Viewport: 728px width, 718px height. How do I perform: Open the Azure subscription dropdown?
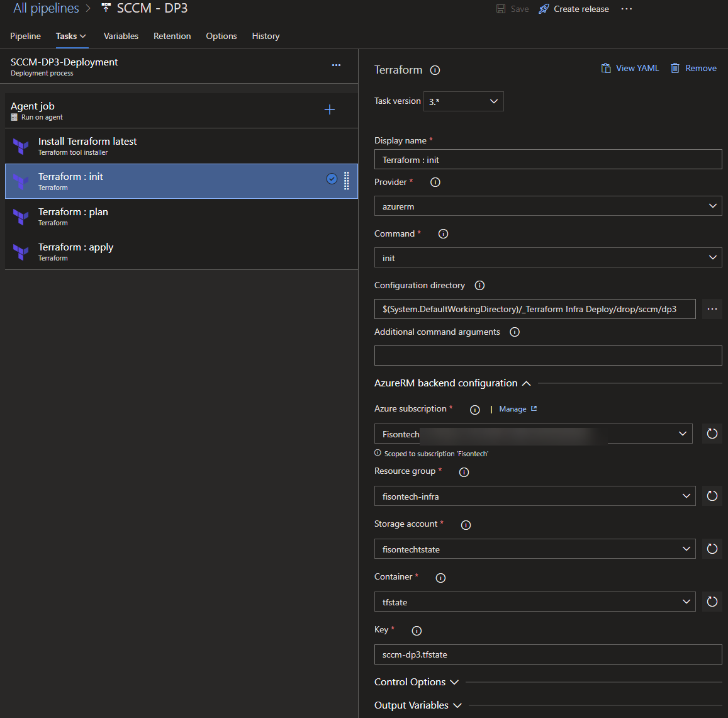[534, 434]
